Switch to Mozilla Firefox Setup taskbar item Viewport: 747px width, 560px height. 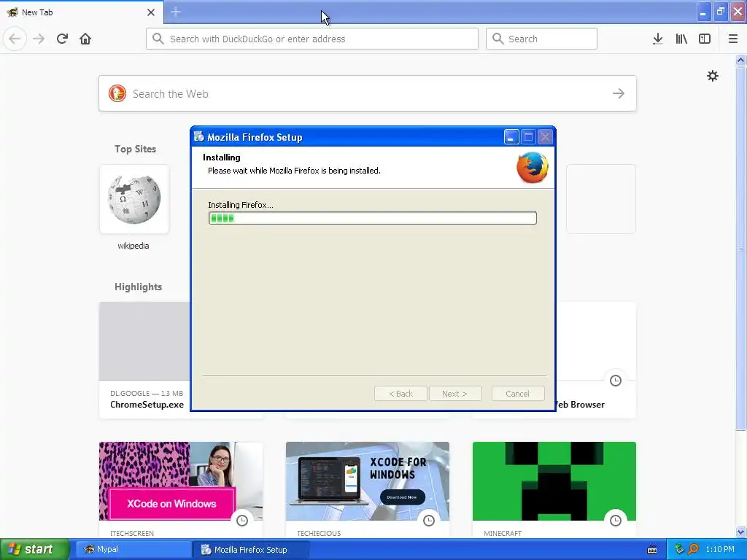(251, 549)
